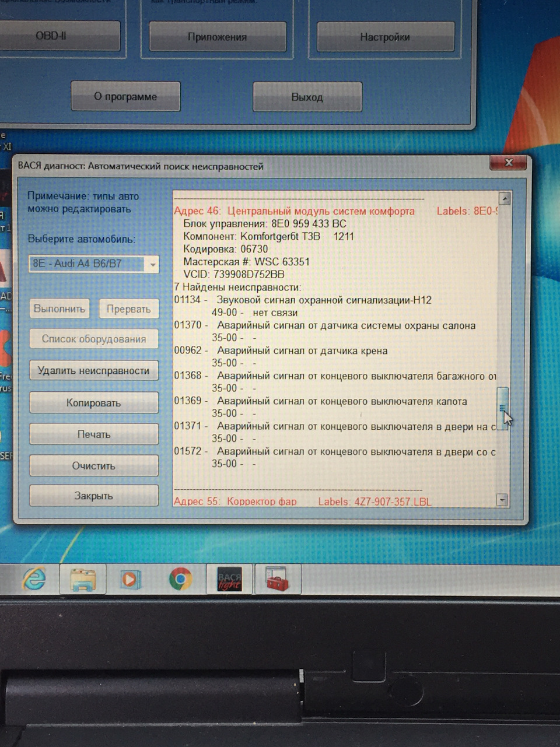
Task: Click fault 01134 Звуковой сигнал охранной сигнализации-H12
Action: 303,300
